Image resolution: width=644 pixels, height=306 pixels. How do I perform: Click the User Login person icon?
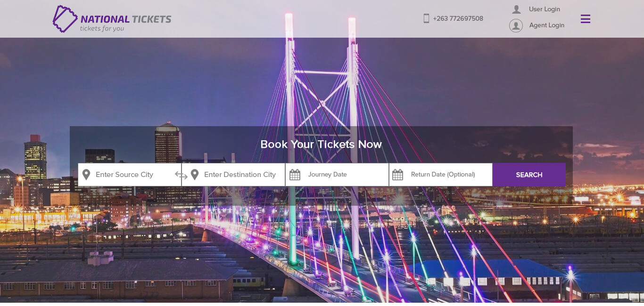516,9
